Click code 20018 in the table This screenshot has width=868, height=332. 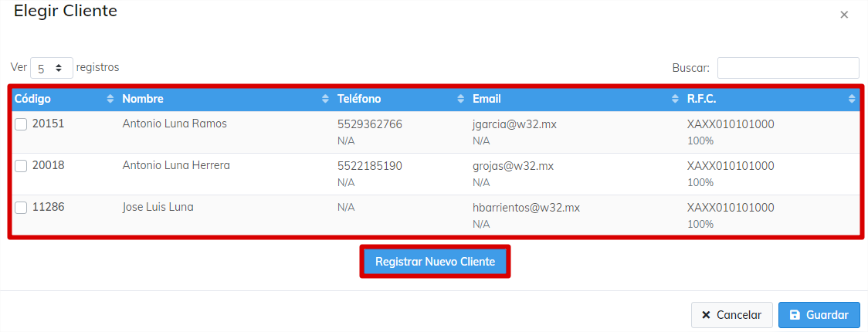click(x=48, y=165)
